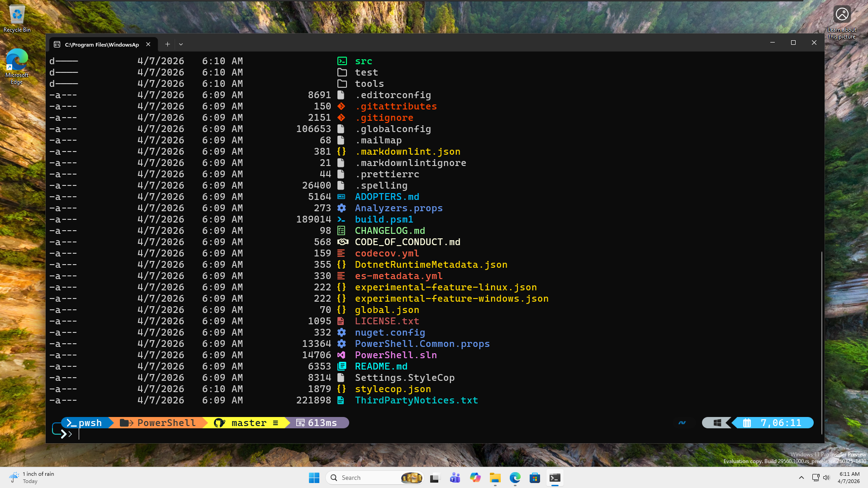Click the PowerShell icon next to build.psm1
The width and height of the screenshot is (868, 488).
pyautogui.click(x=342, y=219)
